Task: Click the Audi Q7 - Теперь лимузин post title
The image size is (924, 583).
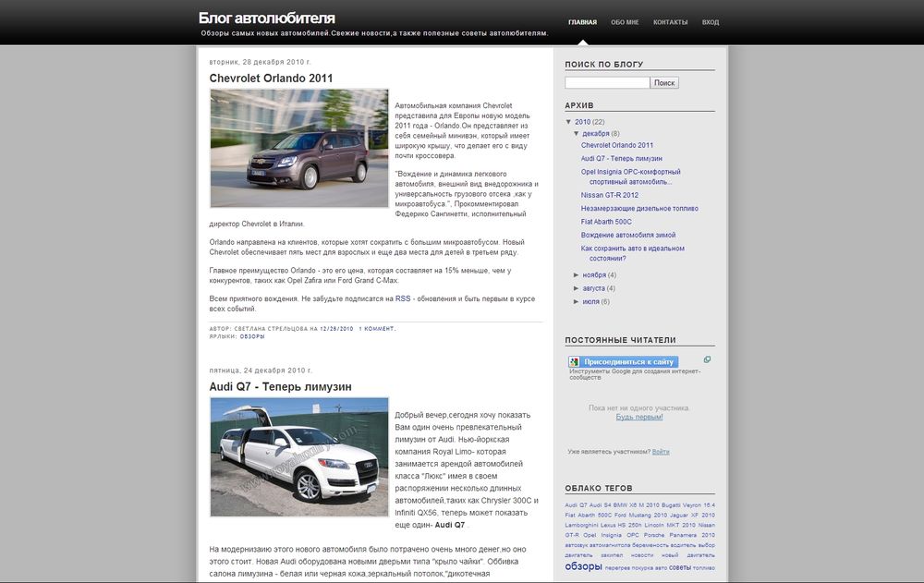Action: click(281, 387)
